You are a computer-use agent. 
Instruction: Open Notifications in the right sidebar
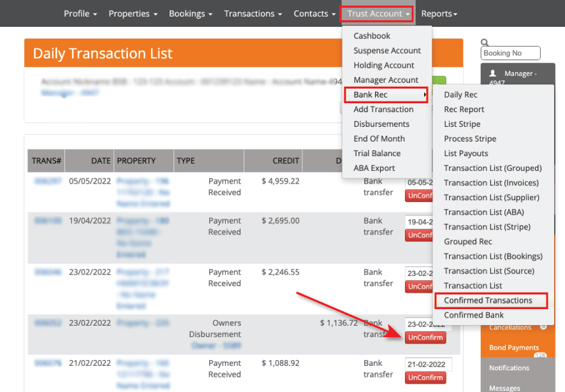[509, 368]
